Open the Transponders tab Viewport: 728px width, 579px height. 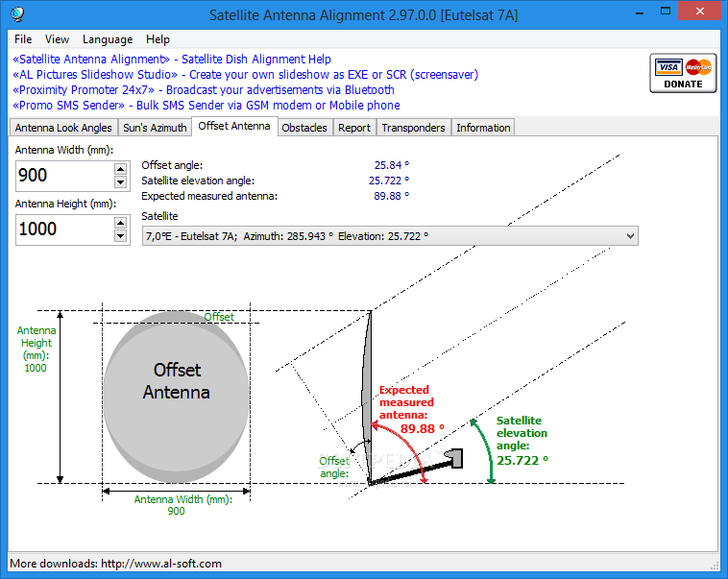[413, 128]
